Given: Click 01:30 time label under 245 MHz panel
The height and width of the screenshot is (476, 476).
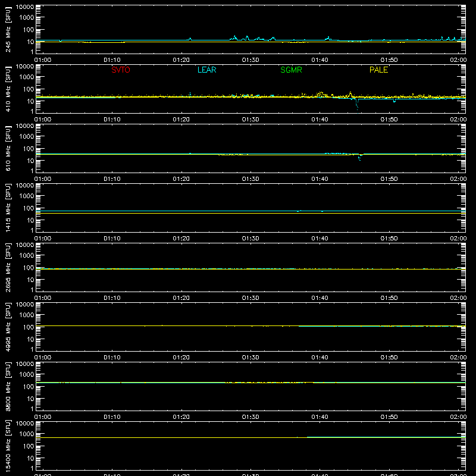Looking at the screenshot, I should click(x=250, y=60).
